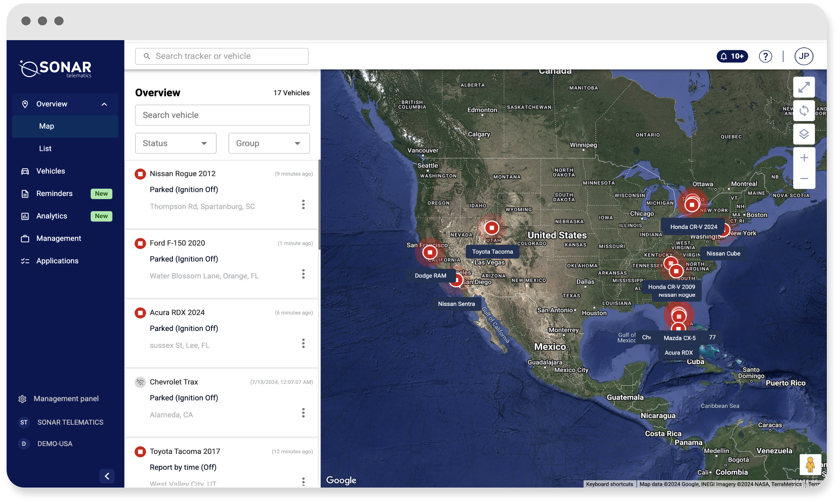Screen dimensions: 840x504
Task: Click the notifications bell showing 10+
Action: (x=732, y=56)
